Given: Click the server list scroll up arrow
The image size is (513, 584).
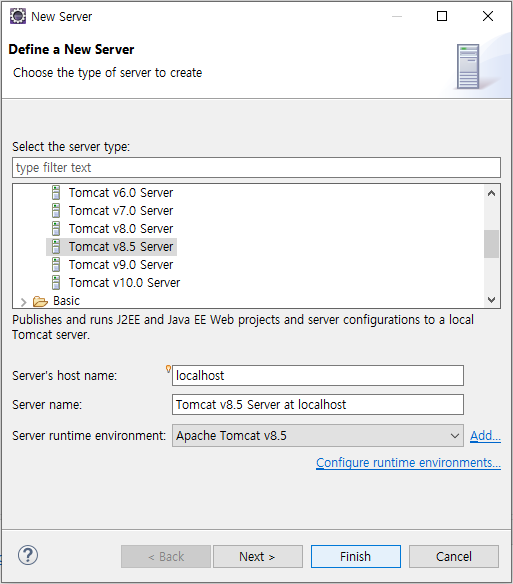Looking at the screenshot, I should click(x=491, y=193).
